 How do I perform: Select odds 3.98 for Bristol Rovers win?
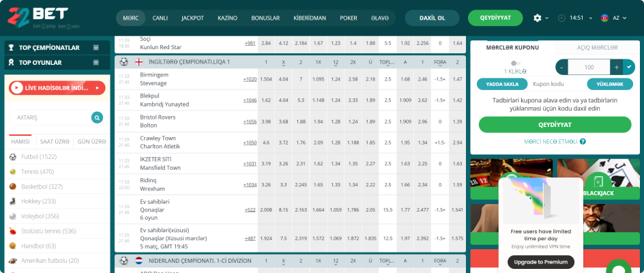(266, 121)
